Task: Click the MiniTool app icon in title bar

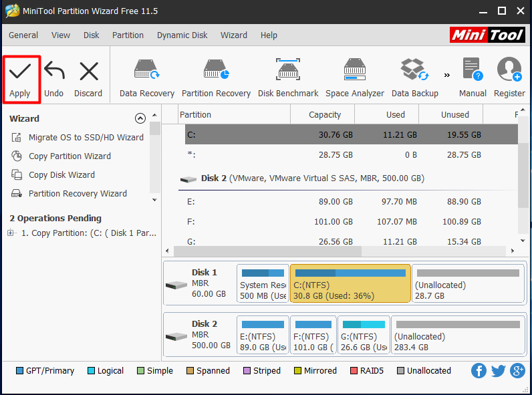Action: [x=13, y=11]
